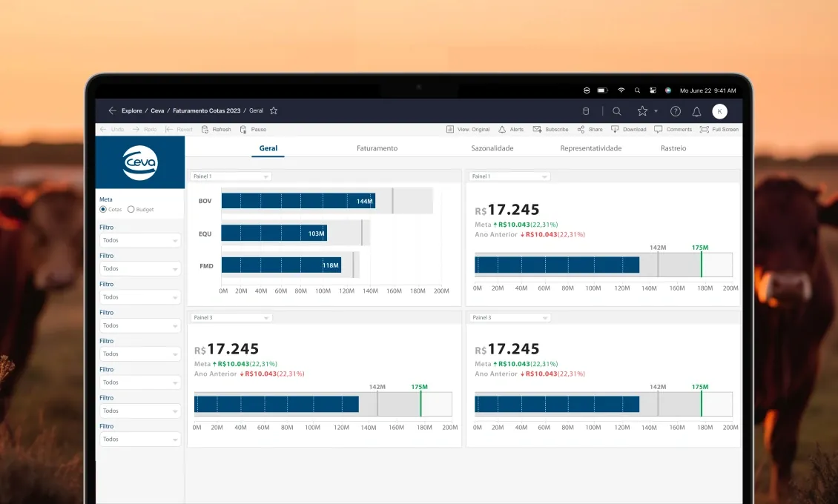Favorite this view with the star after Geral
Image resolution: width=838 pixels, height=504 pixels.
[x=274, y=110]
